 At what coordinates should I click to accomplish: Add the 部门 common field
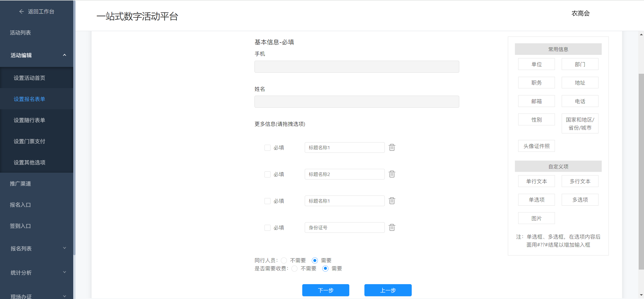[580, 64]
